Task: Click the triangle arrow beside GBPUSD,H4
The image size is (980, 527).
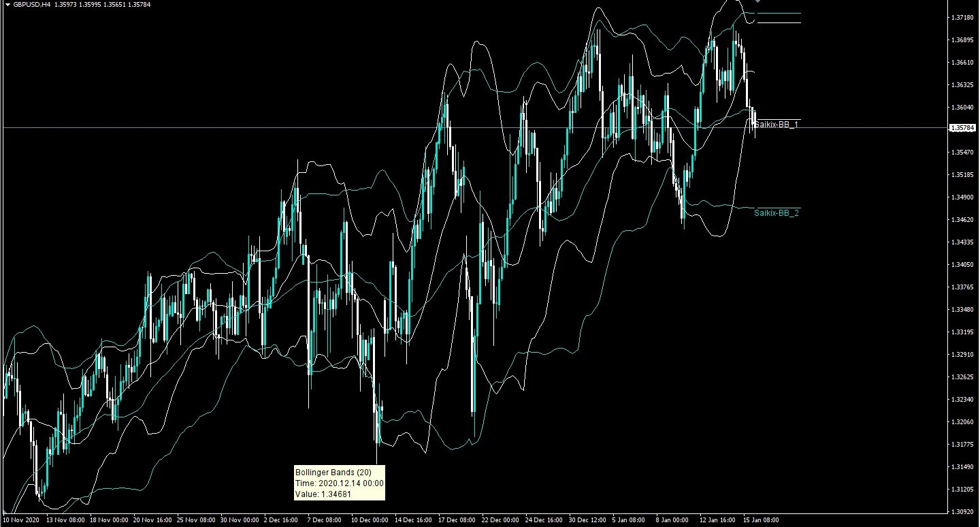Action: [7, 5]
